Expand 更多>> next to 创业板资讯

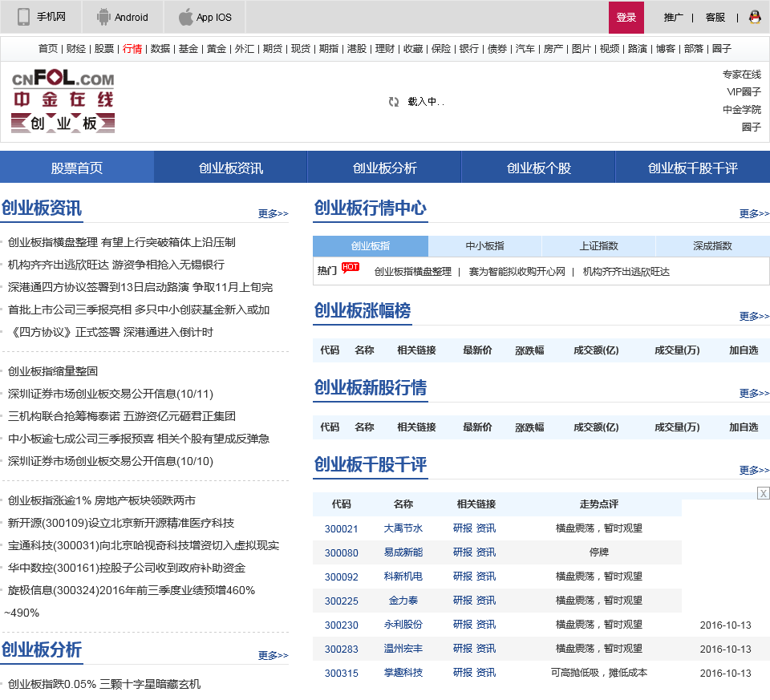click(273, 213)
